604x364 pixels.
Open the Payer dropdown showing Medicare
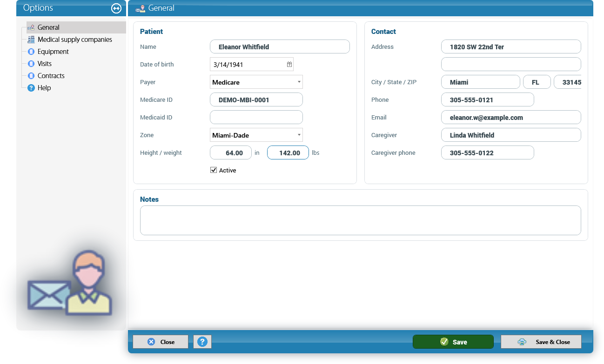click(256, 82)
